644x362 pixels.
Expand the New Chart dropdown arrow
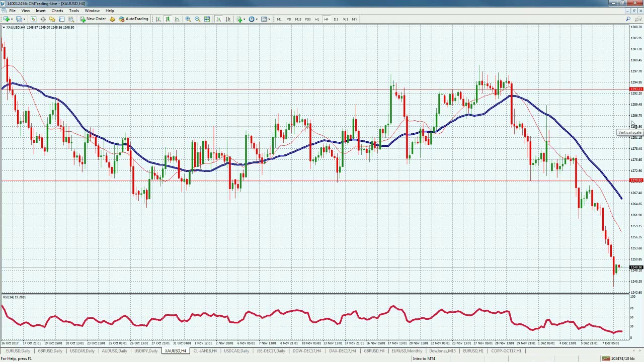pyautogui.click(x=12, y=19)
